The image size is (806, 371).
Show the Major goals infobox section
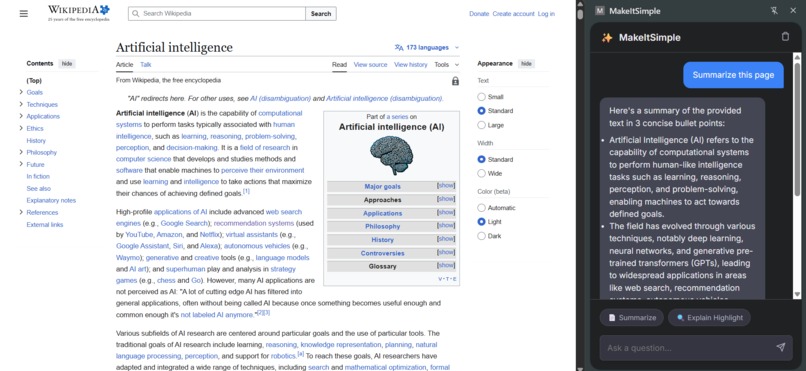(x=446, y=186)
